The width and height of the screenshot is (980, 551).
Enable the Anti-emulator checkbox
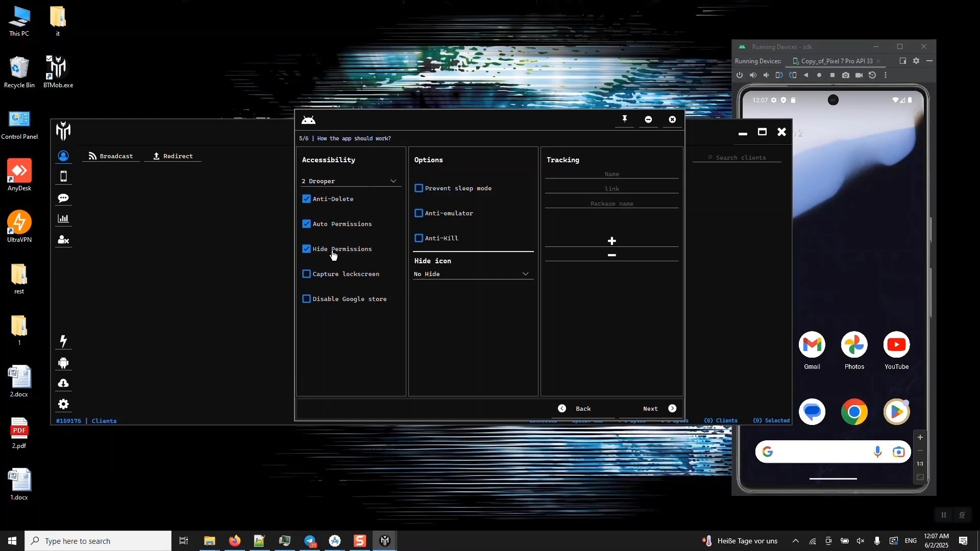419,213
